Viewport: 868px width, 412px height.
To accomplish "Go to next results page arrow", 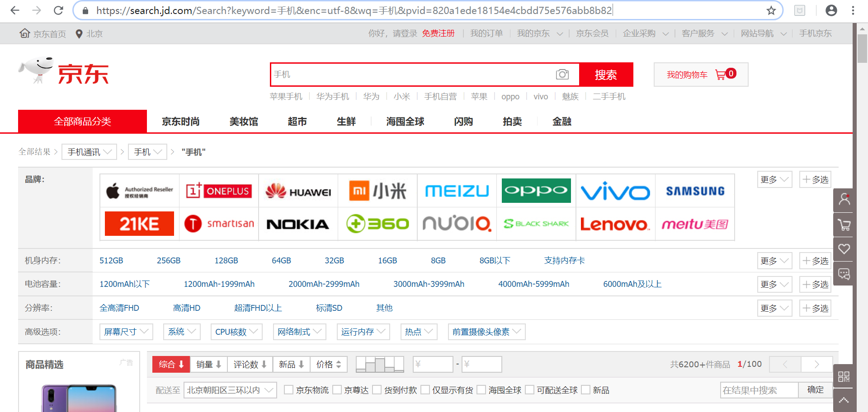I will click(816, 364).
